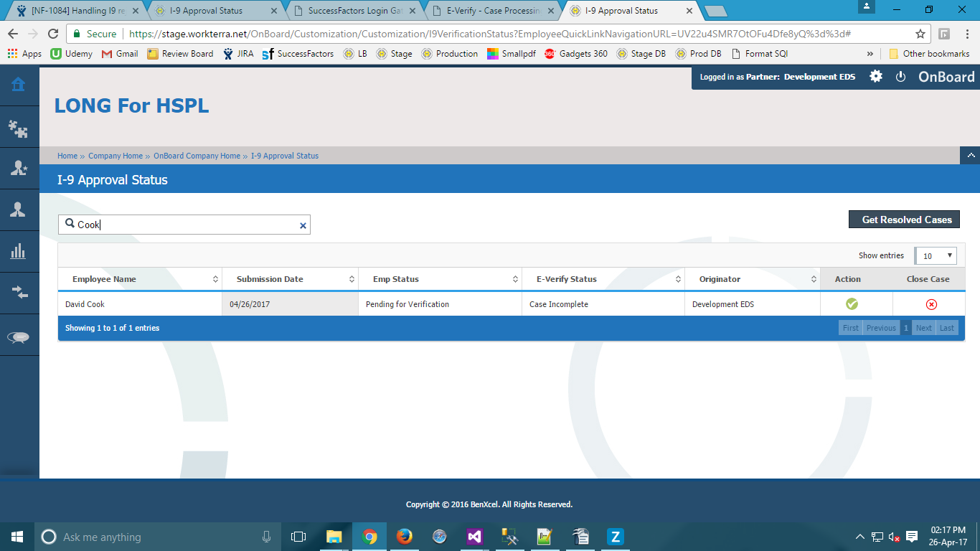
Task: Open the Format SQl bookmark
Action: point(759,54)
